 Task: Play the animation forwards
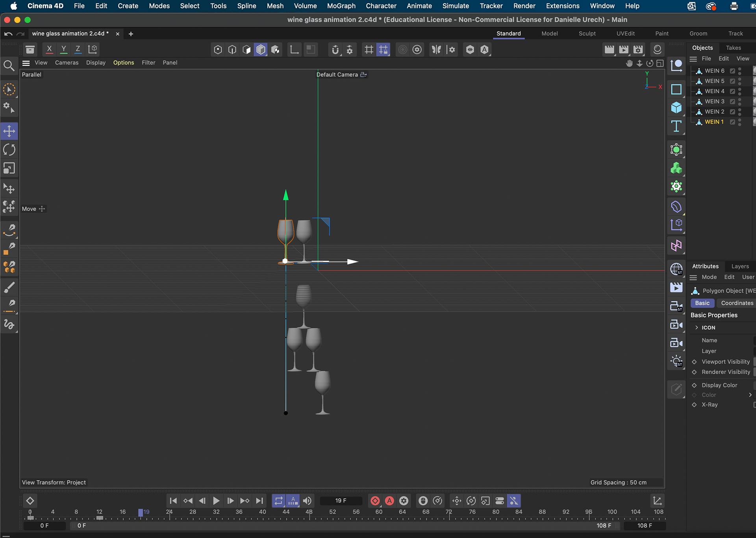(x=216, y=501)
